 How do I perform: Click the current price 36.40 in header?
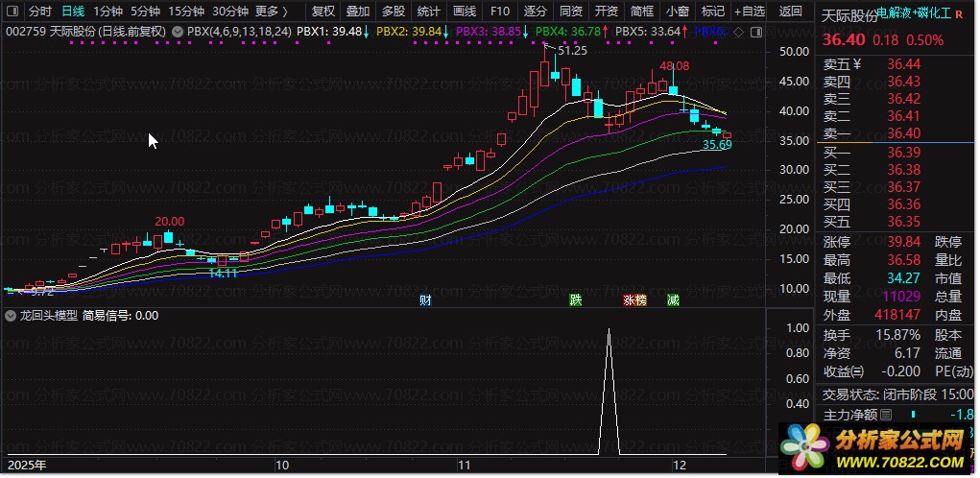click(x=844, y=40)
